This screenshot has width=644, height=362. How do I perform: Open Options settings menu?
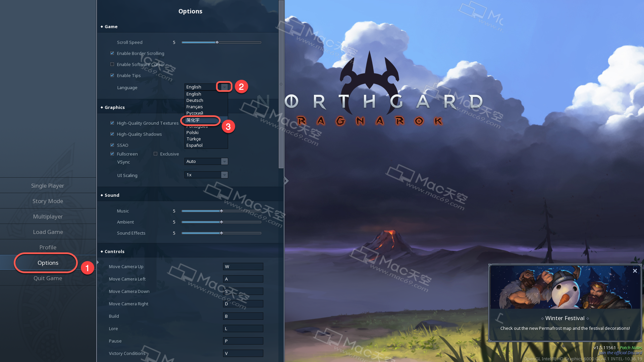tap(47, 262)
